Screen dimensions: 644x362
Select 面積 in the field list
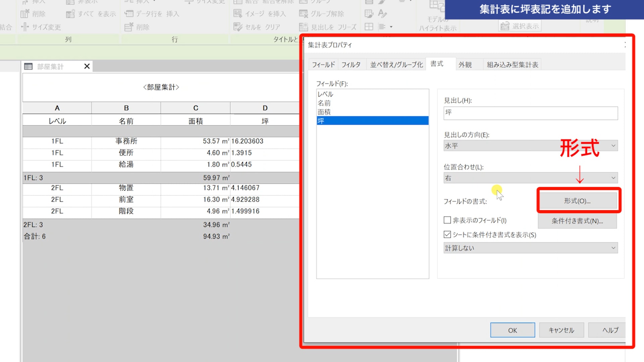pyautogui.click(x=324, y=112)
